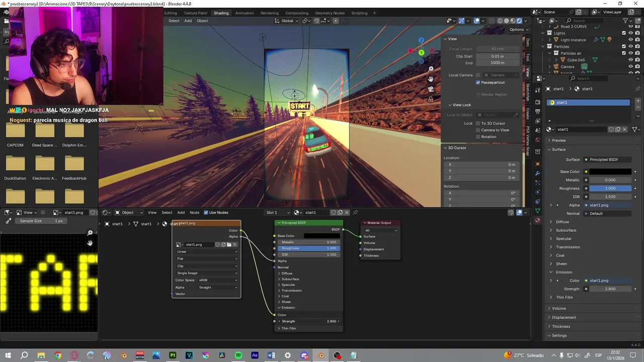Open shader editor Node menu
This screenshot has width=644, height=362.
coord(194,213)
